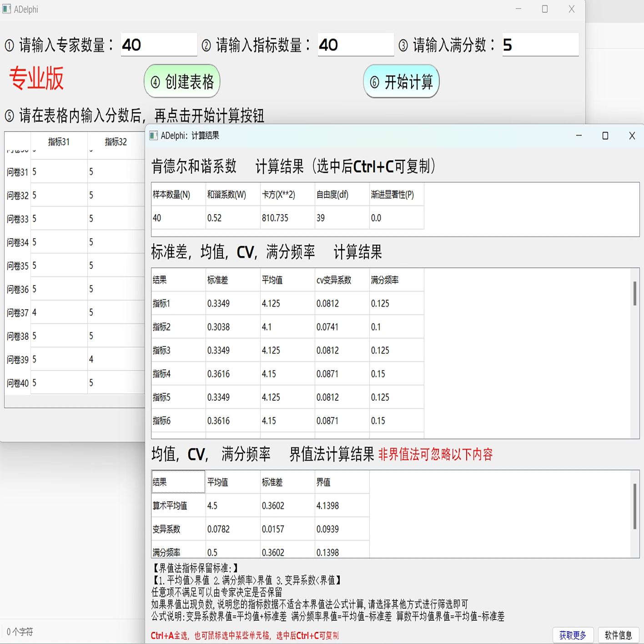Select the chi-square value 810.735
The height and width of the screenshot is (644, 644).
[287, 218]
